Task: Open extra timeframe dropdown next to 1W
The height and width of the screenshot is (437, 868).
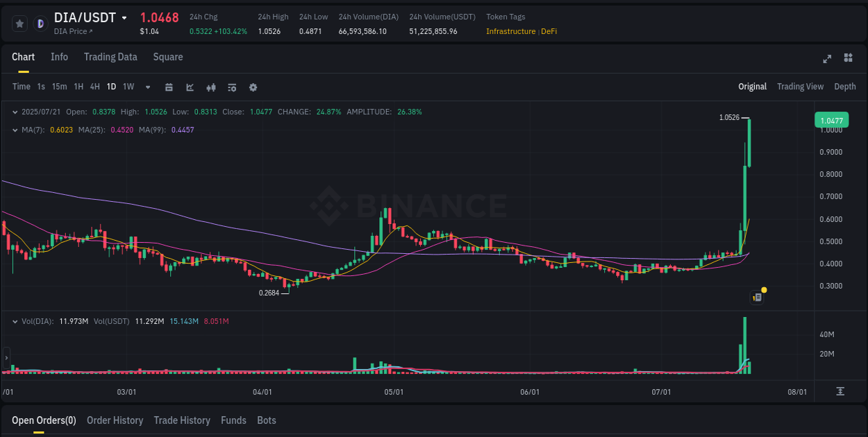Action: [147, 87]
